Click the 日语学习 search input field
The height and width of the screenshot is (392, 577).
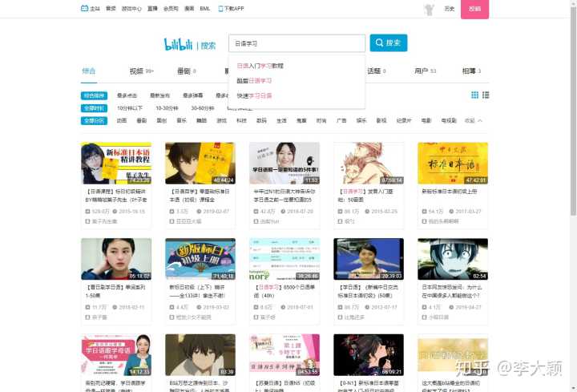coord(297,43)
